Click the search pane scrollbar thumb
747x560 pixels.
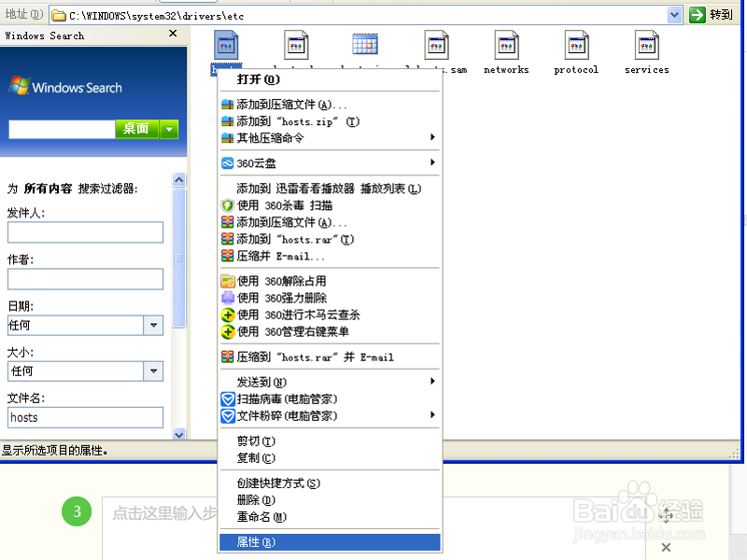(x=179, y=258)
